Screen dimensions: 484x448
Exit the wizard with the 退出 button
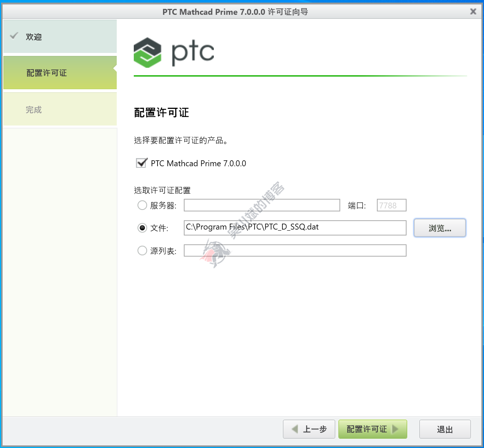point(445,429)
